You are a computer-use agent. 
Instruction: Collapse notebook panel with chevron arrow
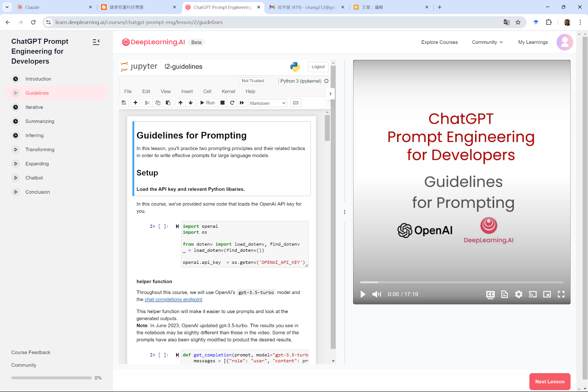[330, 94]
